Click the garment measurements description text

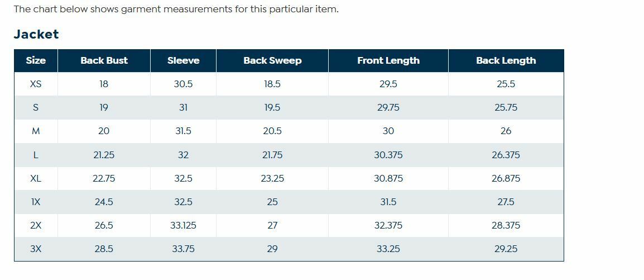tap(176, 9)
